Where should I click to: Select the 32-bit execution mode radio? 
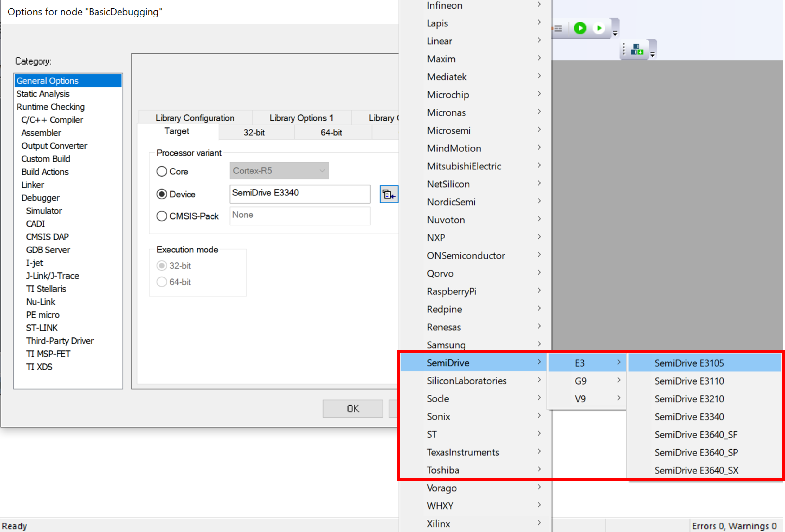click(x=162, y=266)
